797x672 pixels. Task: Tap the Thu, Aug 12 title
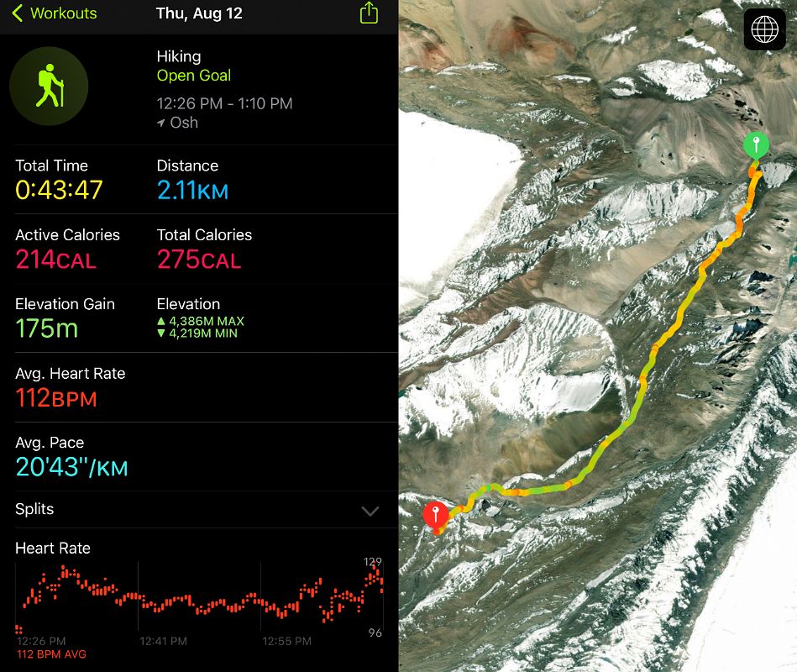point(199,13)
